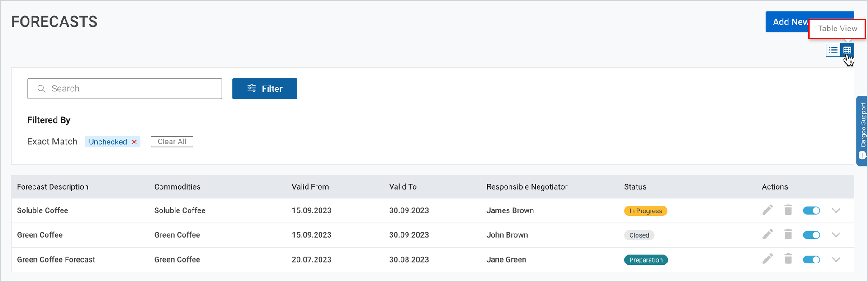Edit the Green Coffee forecast
This screenshot has width=868, height=282.
coord(768,234)
